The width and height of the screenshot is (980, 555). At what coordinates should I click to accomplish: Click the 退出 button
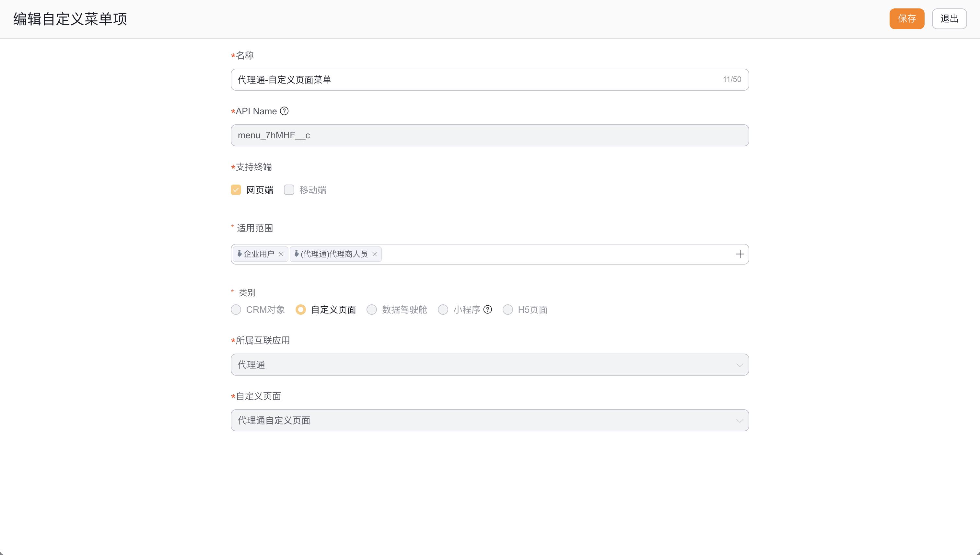(949, 19)
